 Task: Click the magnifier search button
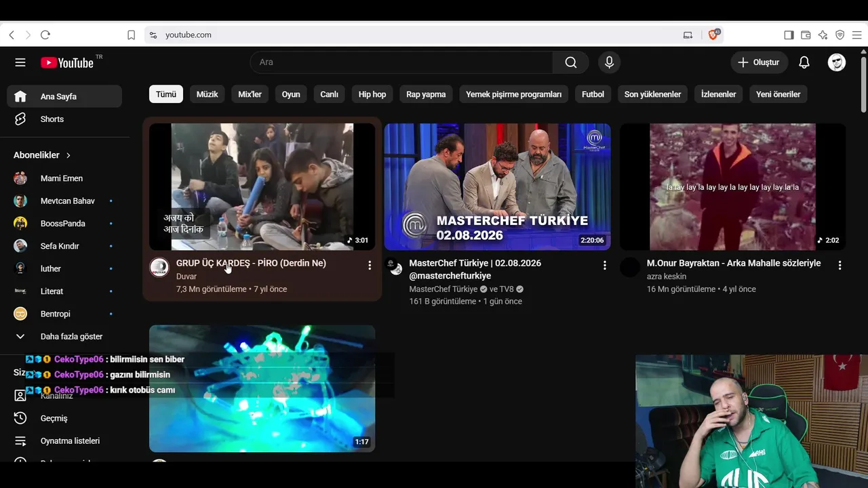click(571, 62)
